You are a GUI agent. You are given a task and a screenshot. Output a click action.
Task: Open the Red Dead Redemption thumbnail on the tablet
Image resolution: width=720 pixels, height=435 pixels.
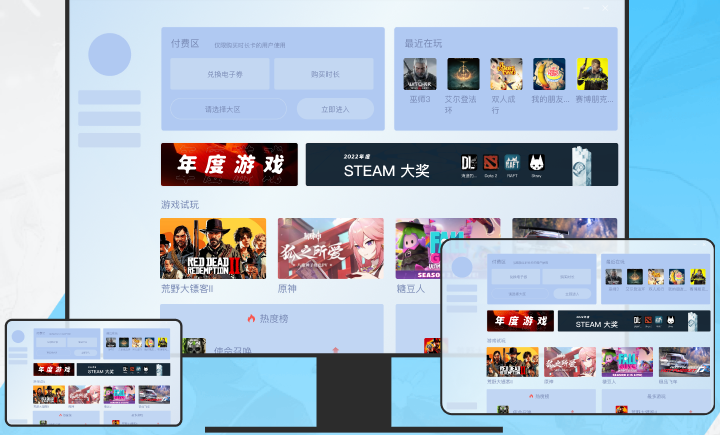pos(512,362)
